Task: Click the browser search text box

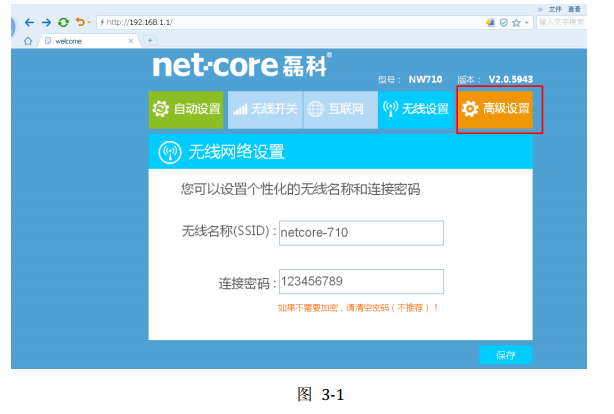Action: coord(561,22)
